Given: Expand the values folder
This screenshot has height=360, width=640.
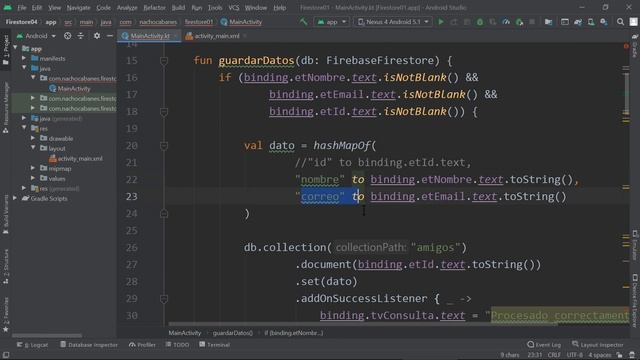Looking at the screenshot, I should [33, 178].
